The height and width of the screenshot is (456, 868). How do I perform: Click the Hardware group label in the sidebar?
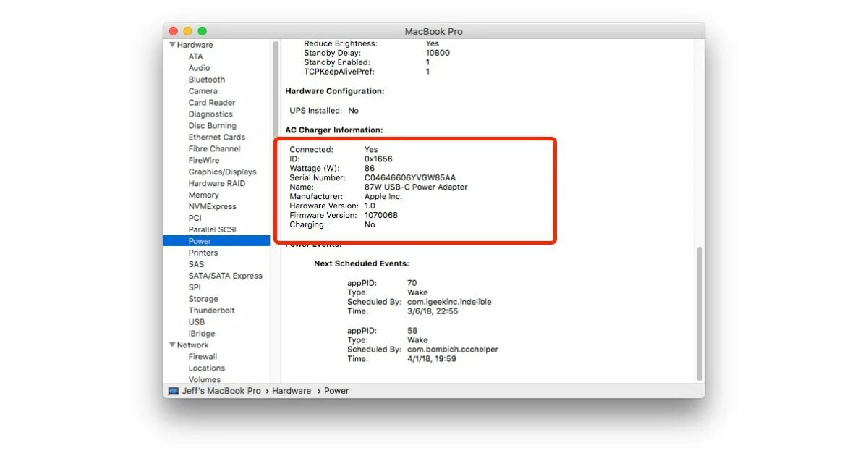pyautogui.click(x=195, y=45)
